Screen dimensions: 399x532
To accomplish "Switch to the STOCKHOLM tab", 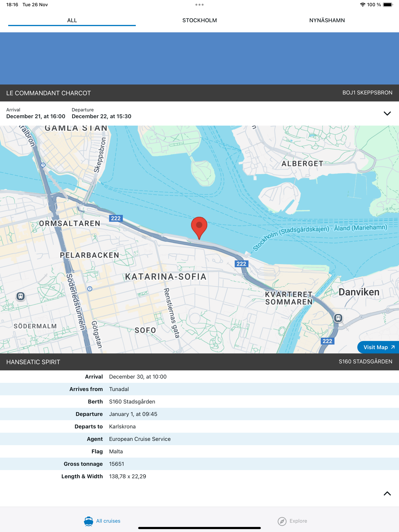I will click(x=199, y=20).
